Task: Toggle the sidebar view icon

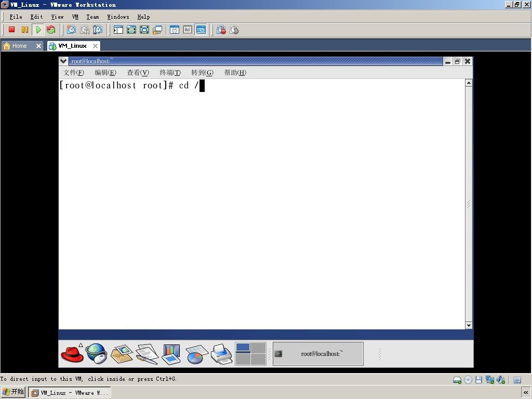Action: (x=118, y=30)
